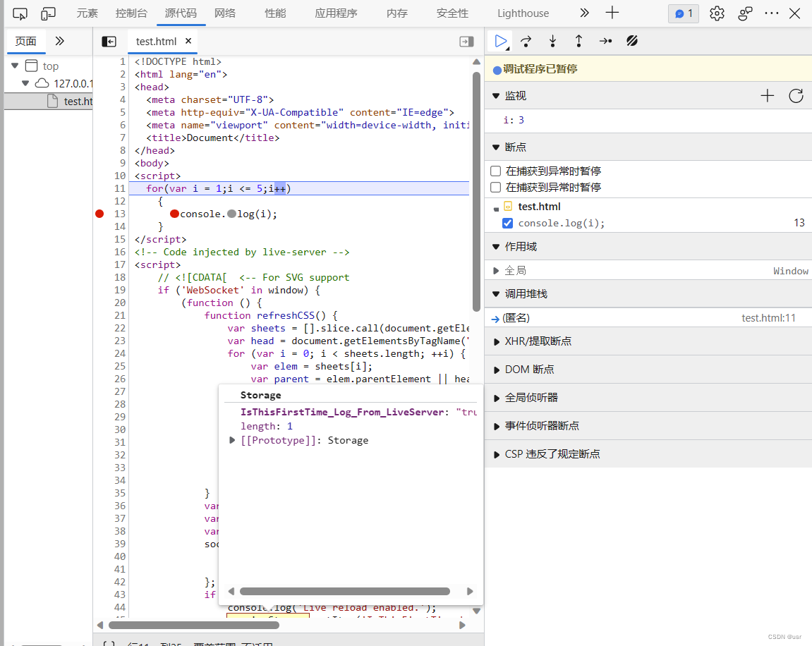Refresh the watch expressions
Screen dimensions: 812x646
pos(796,95)
